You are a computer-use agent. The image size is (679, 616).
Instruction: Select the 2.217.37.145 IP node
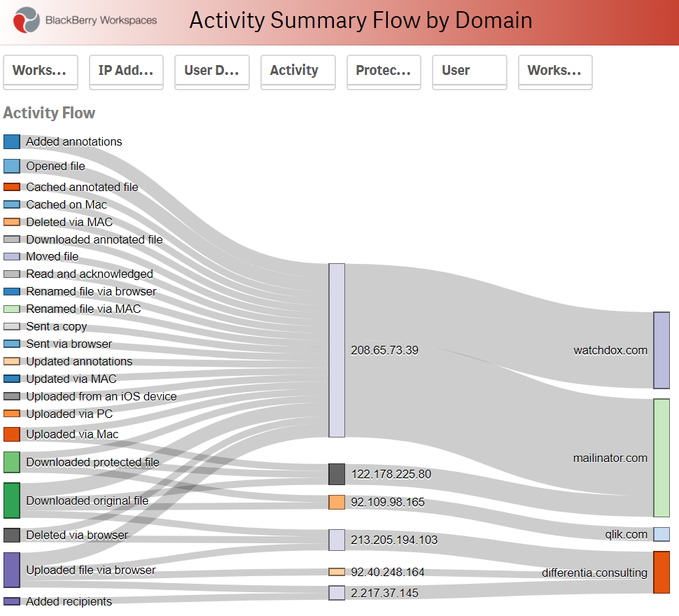pyautogui.click(x=337, y=593)
